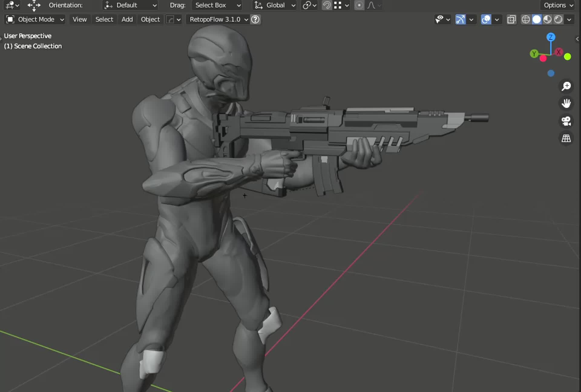Image resolution: width=581 pixels, height=392 pixels.
Task: Enable the X-Ray toggle in viewport header
Action: [x=511, y=19]
